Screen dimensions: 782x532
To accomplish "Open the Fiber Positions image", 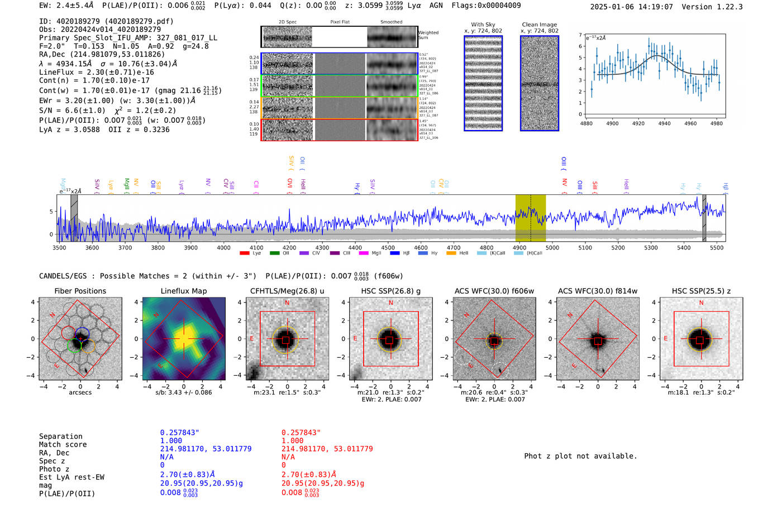I will [x=80, y=338].
